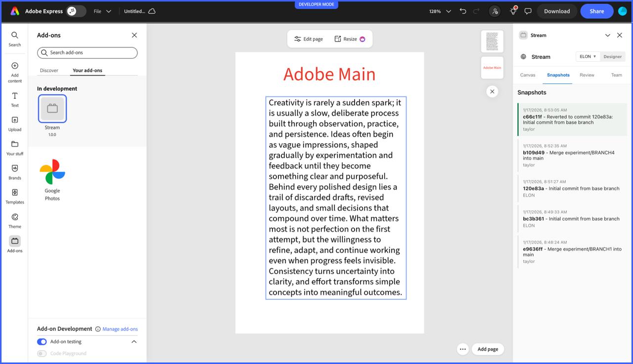Select the Text tool in sidebar

pos(15,99)
